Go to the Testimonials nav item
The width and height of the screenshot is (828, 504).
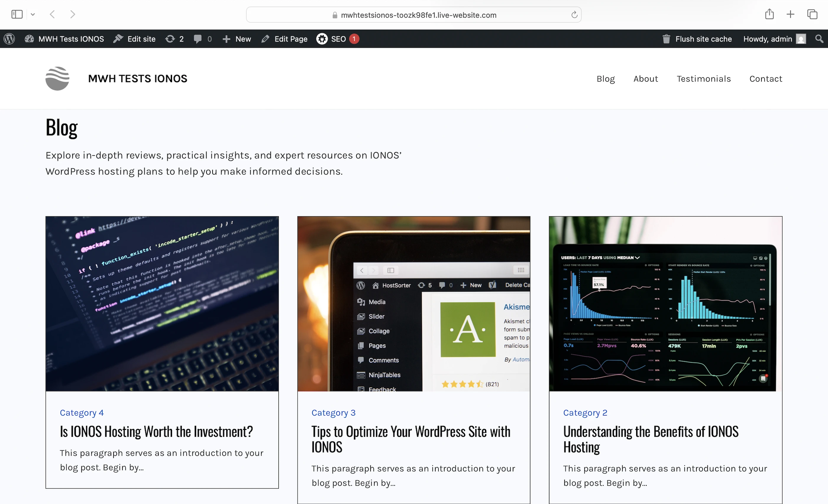tap(703, 79)
